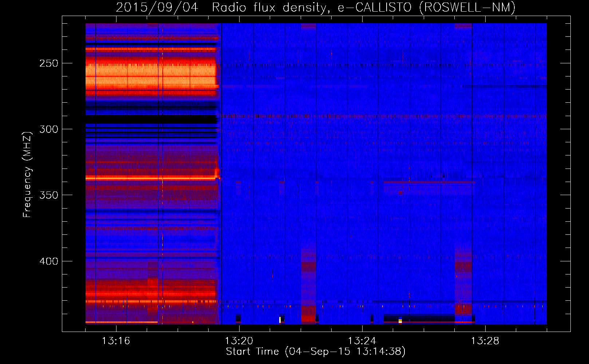Click the 13:16 time tick label
This screenshot has width=589, height=364.
tap(116, 341)
